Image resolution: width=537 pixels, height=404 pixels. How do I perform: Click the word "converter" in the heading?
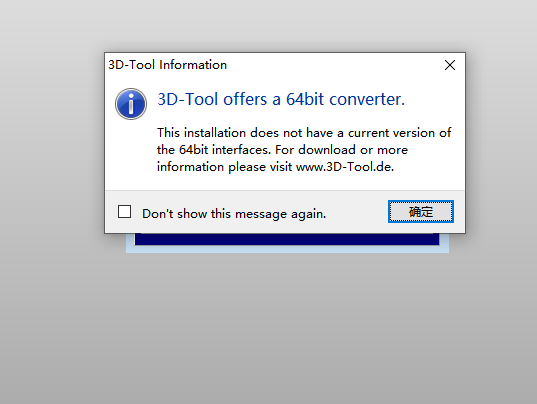click(x=367, y=99)
